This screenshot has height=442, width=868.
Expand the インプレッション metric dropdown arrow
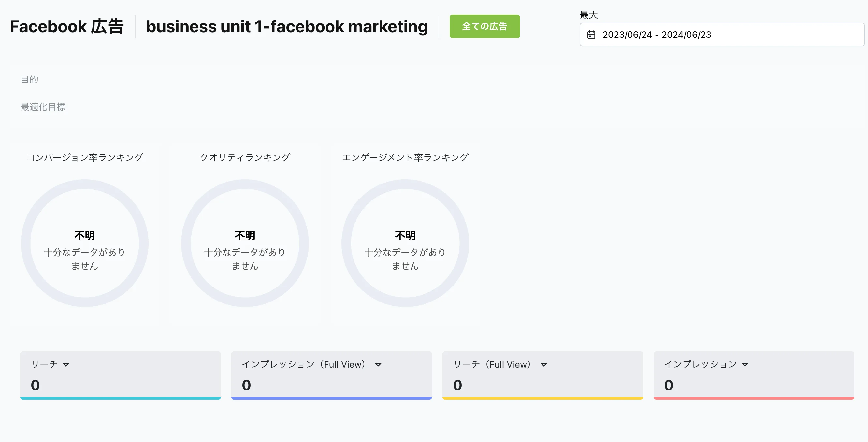745,365
